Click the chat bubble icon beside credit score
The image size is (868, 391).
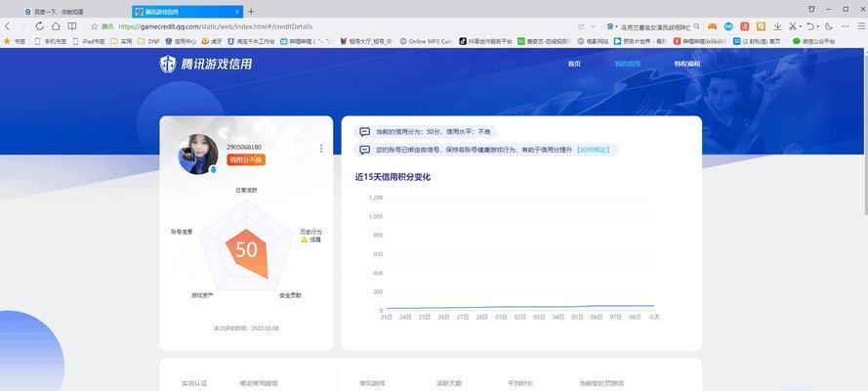click(365, 132)
